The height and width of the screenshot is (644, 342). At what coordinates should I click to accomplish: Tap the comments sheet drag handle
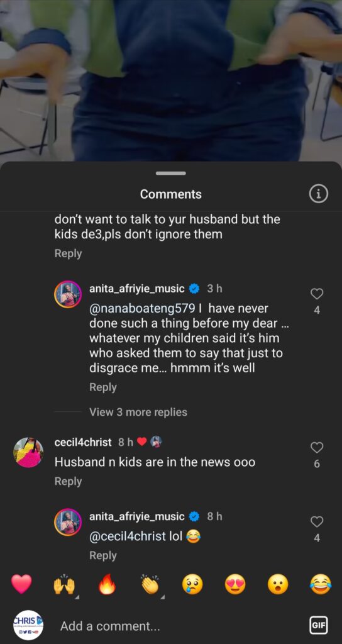[x=171, y=174]
